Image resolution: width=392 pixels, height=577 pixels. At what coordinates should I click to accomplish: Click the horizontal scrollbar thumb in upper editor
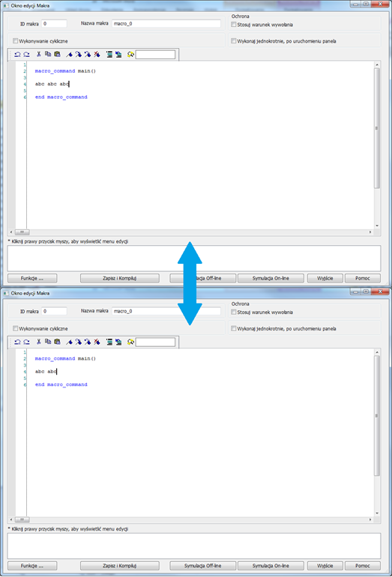pos(22,232)
